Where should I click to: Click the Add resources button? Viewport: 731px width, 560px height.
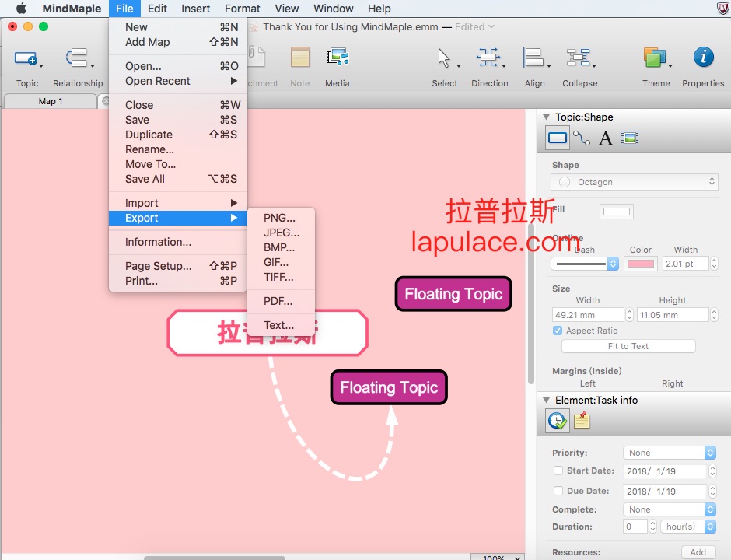pyautogui.click(x=698, y=552)
